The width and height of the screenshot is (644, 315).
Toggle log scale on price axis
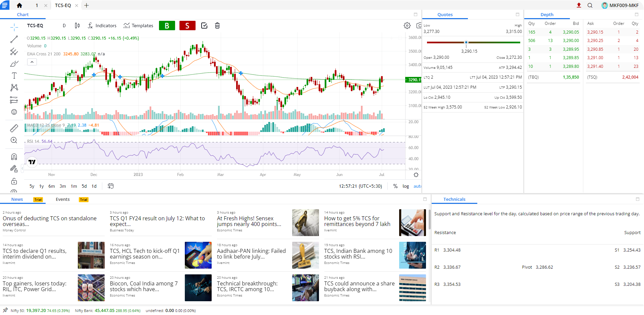[406, 186]
